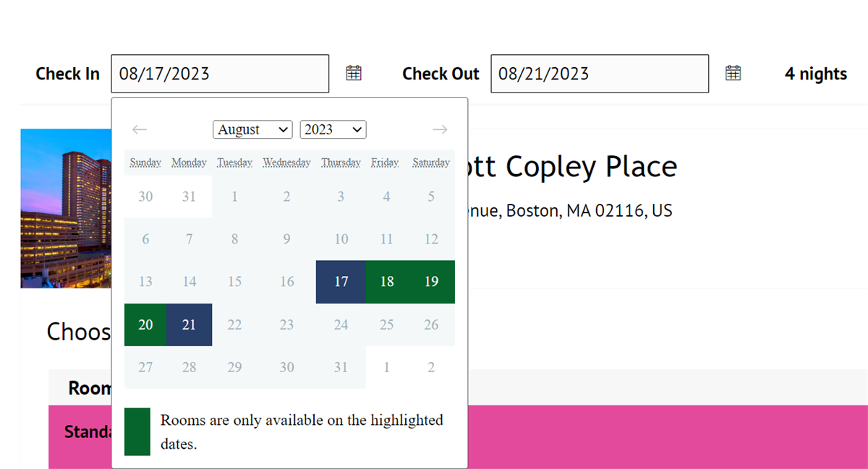Click the Check In date field
This screenshot has height=469, width=868.
[220, 74]
